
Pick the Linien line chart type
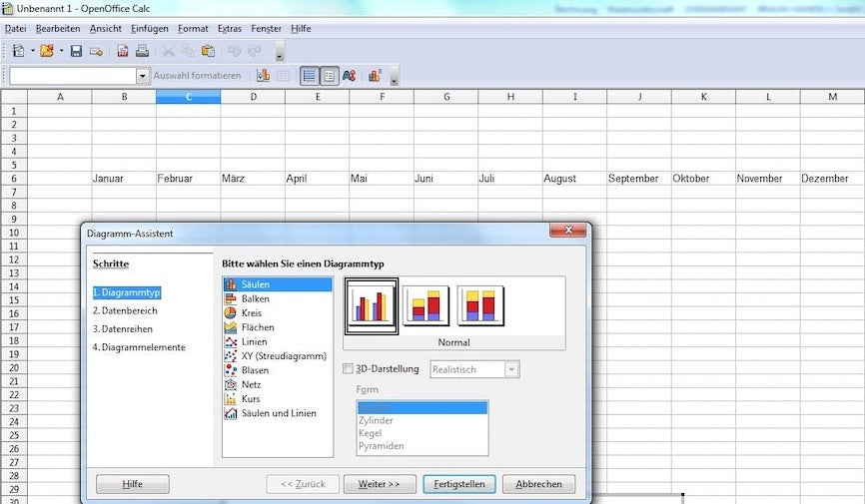[x=254, y=341]
